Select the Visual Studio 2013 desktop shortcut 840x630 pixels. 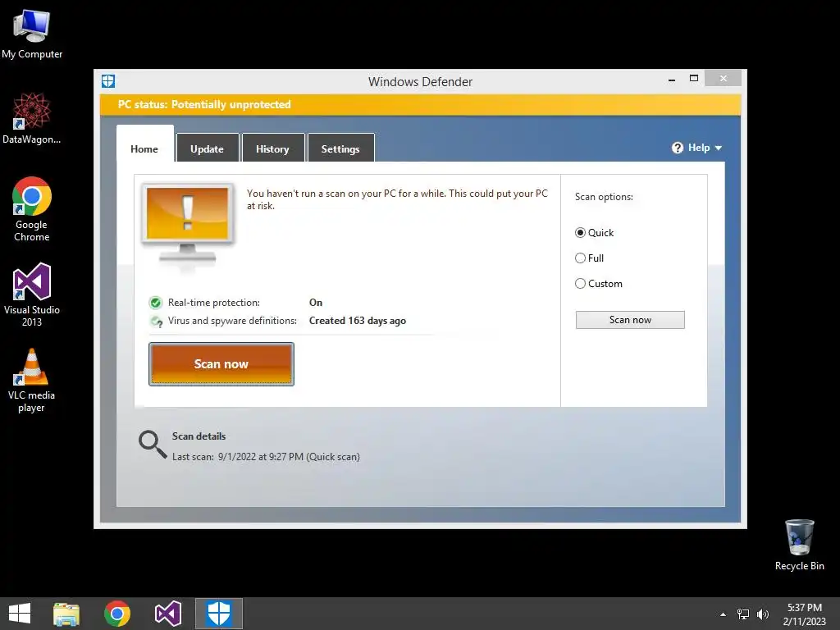[32, 294]
